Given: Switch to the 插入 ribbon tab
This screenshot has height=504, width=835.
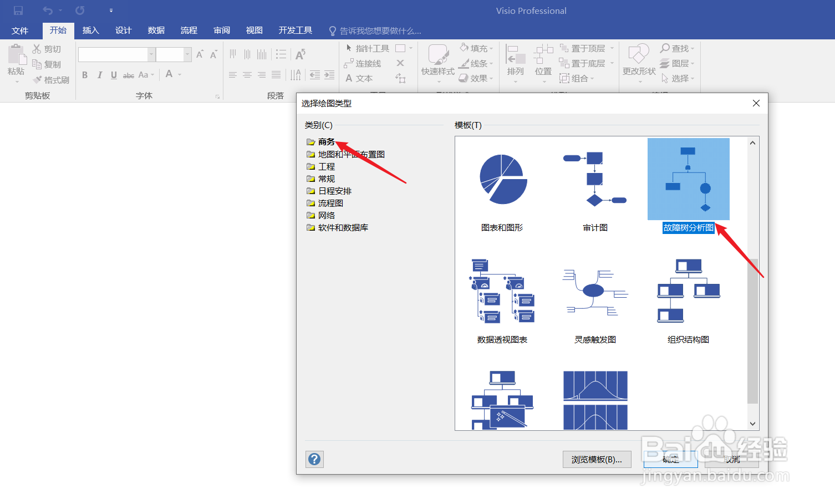Looking at the screenshot, I should point(90,30).
